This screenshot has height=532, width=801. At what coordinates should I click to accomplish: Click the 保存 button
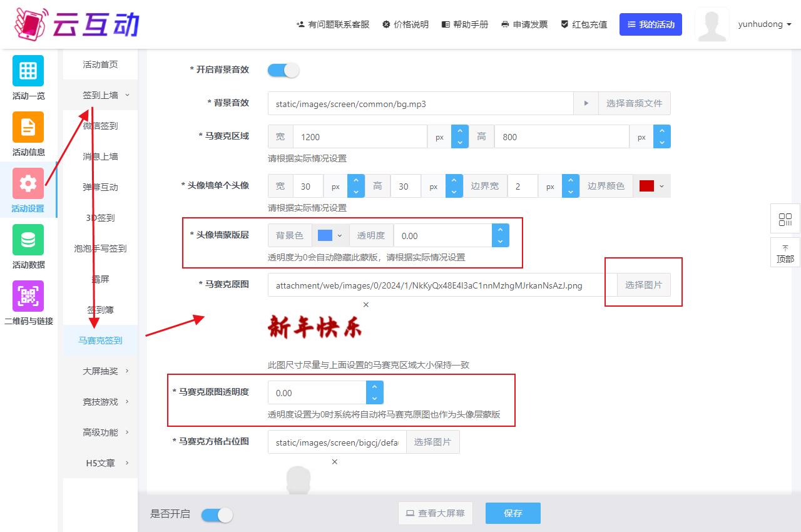(x=513, y=513)
